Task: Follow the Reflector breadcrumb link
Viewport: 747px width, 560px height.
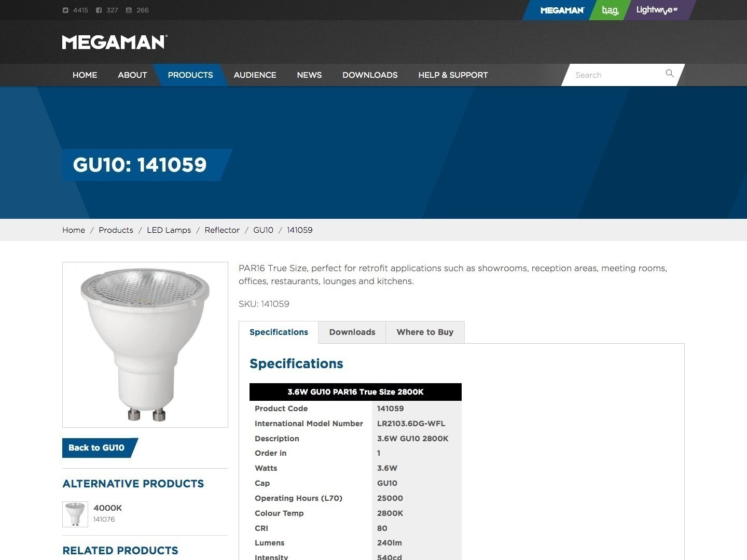Action: [222, 230]
